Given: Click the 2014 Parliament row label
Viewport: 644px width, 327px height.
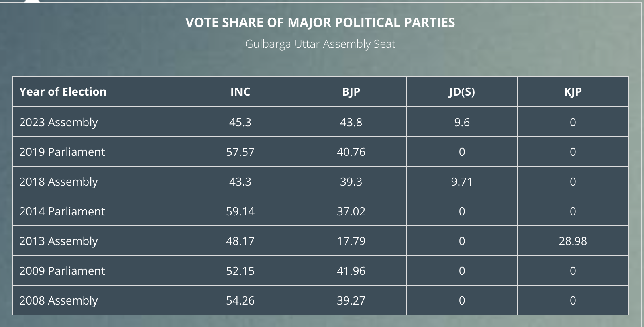Looking at the screenshot, I should pos(62,211).
